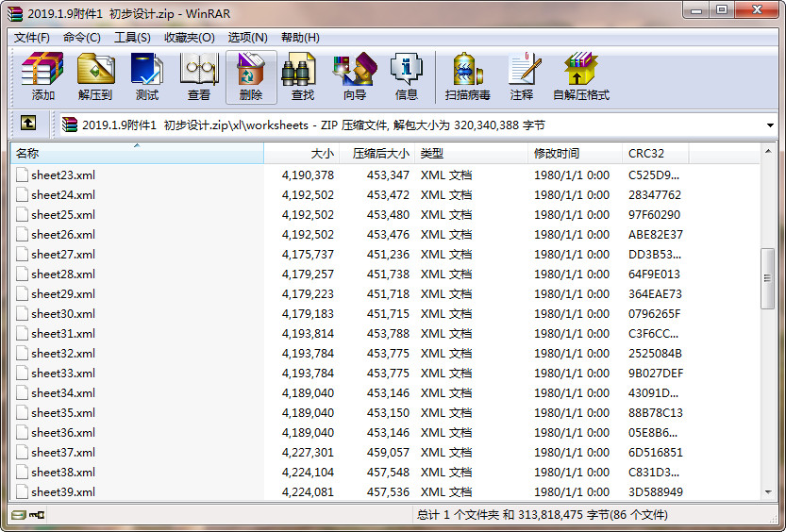The image size is (786, 532).
Task: Open the Favorites (收藏夹) menu
Action: coord(190,38)
